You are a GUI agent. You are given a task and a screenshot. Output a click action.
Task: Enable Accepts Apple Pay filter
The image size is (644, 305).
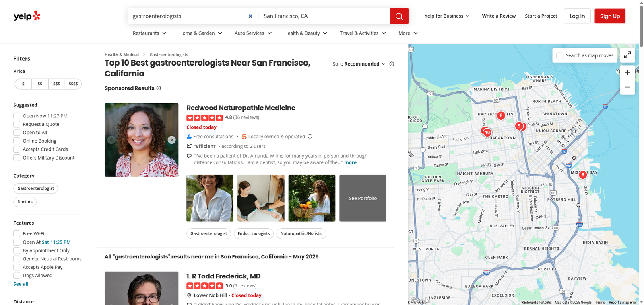click(17, 268)
